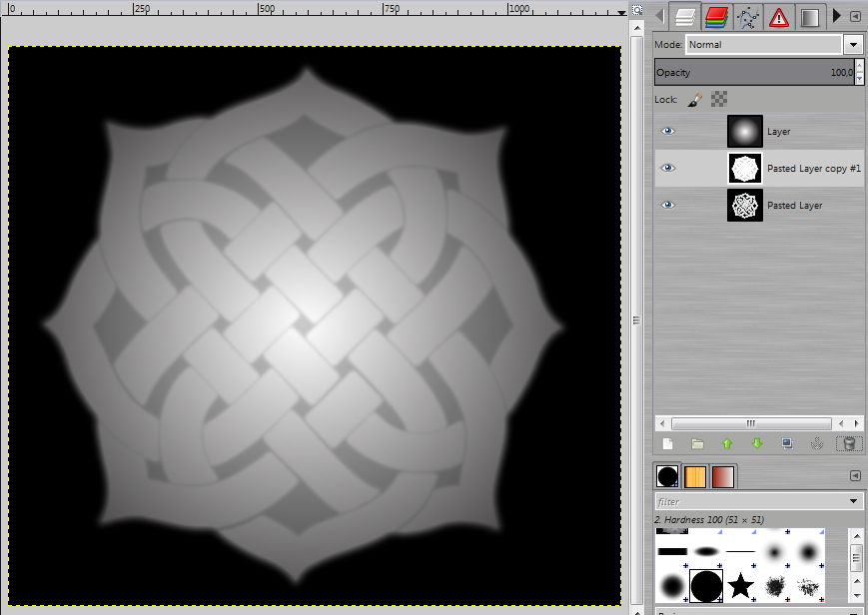This screenshot has width=868, height=615.
Task: Open the layer Mode dropdown arrow
Action: click(853, 45)
